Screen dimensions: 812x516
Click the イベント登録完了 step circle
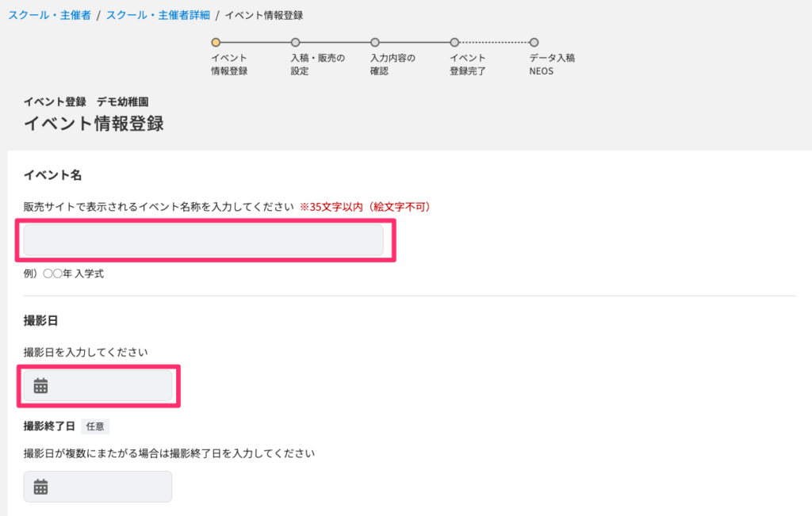(454, 43)
